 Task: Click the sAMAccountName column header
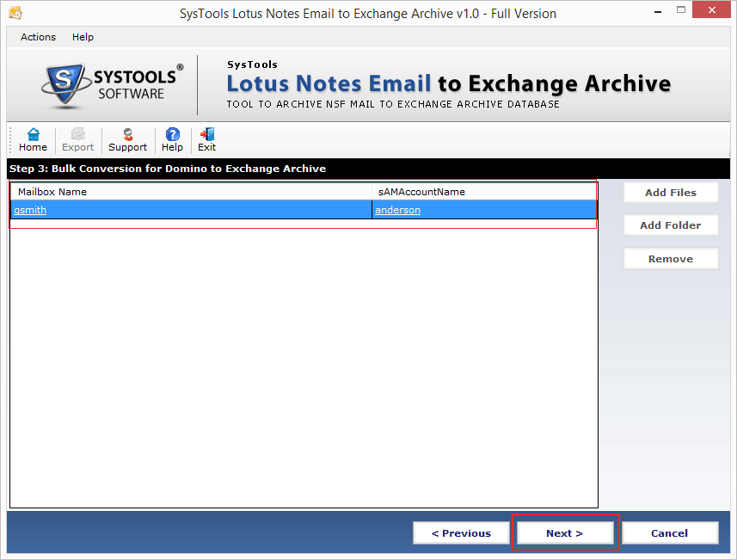coord(484,192)
